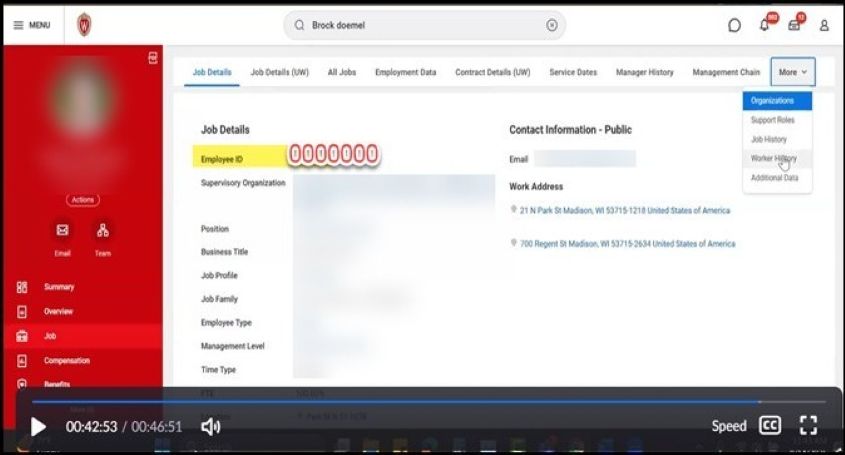Open the Speed playback options

[728, 426]
